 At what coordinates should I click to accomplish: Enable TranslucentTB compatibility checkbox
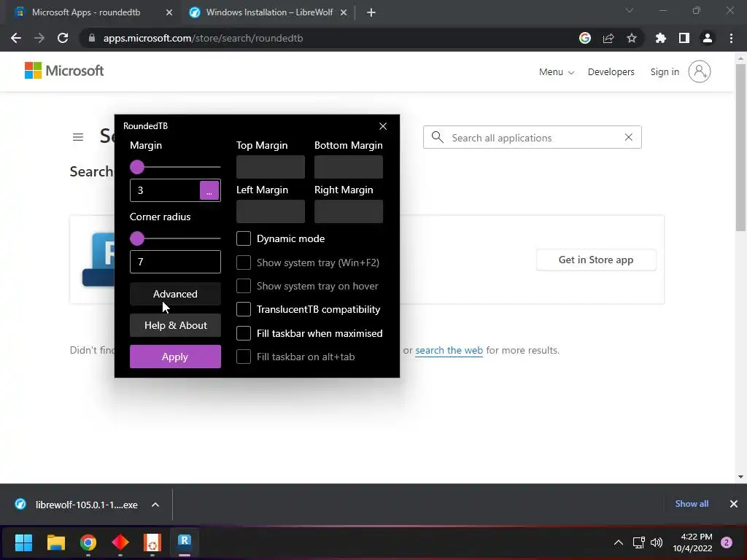pos(244,309)
